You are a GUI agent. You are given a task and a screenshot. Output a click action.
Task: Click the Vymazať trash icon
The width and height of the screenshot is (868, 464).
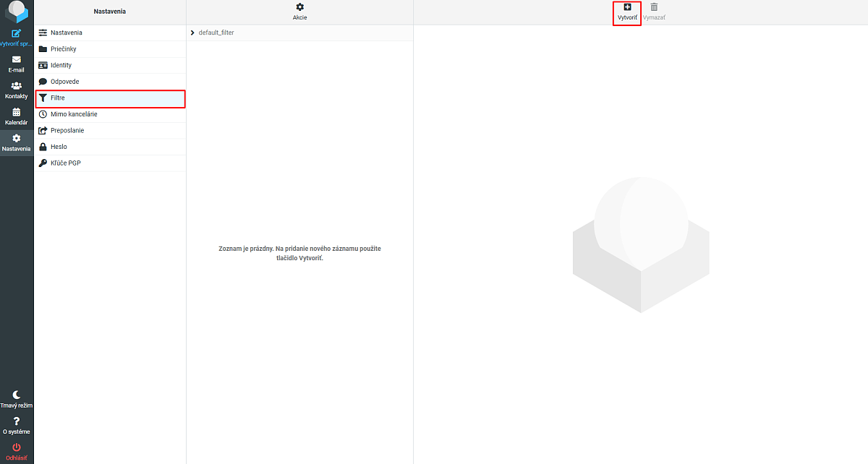tap(654, 7)
